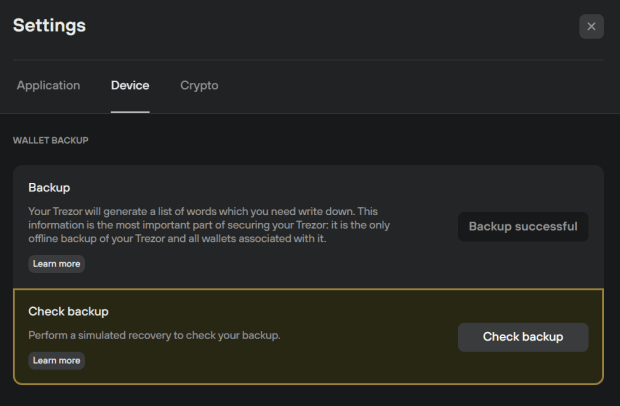Click the 'Perform a simulated recovery' description text
Screen dimensions: 620x406
pyautogui.click(x=154, y=335)
